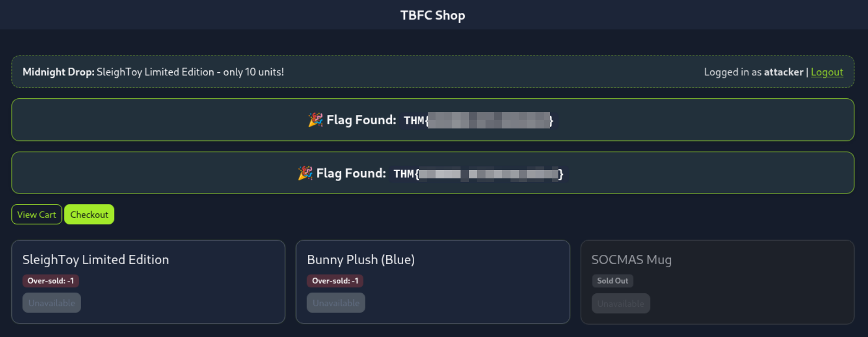868x337 pixels.
Task: Click the first Flag Found label
Action: click(361, 120)
